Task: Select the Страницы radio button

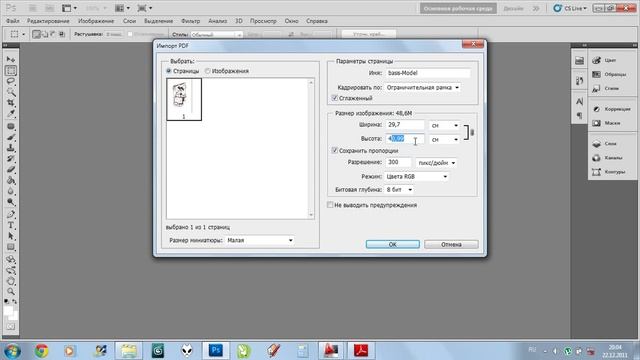Action: 169,71
